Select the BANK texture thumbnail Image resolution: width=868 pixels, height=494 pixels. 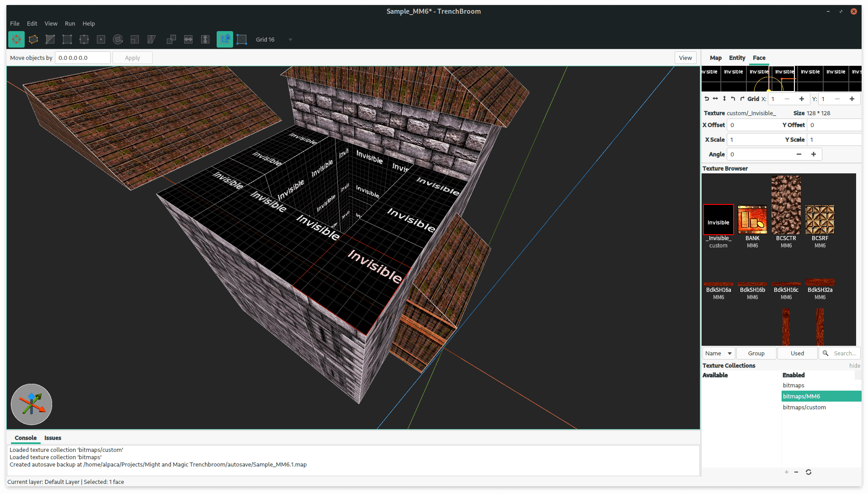[x=752, y=220]
